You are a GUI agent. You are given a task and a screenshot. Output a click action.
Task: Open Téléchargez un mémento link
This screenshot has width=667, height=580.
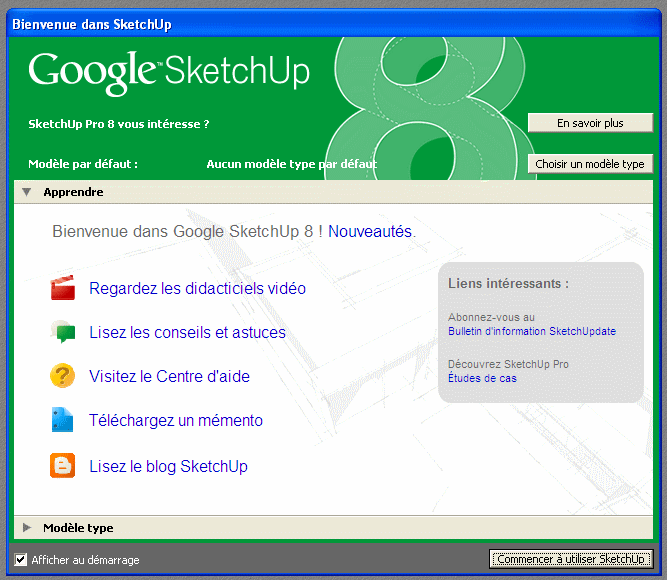[x=176, y=420]
